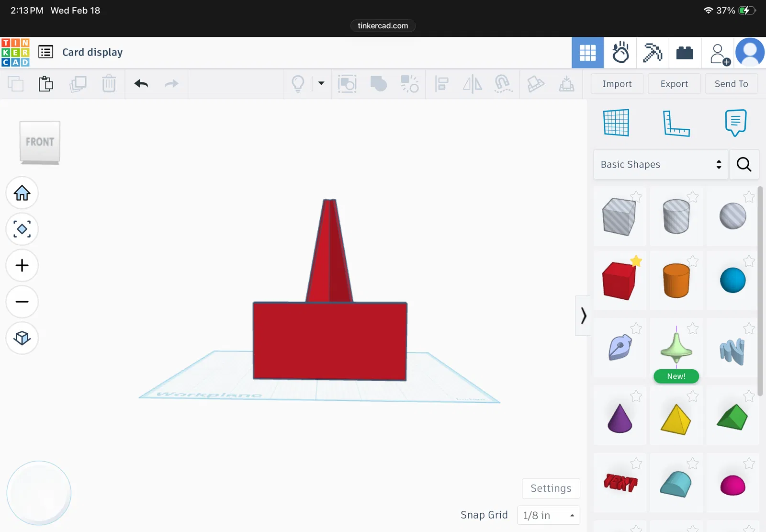Favorite the blue Sphere star
The width and height of the screenshot is (766, 532).
(749, 261)
